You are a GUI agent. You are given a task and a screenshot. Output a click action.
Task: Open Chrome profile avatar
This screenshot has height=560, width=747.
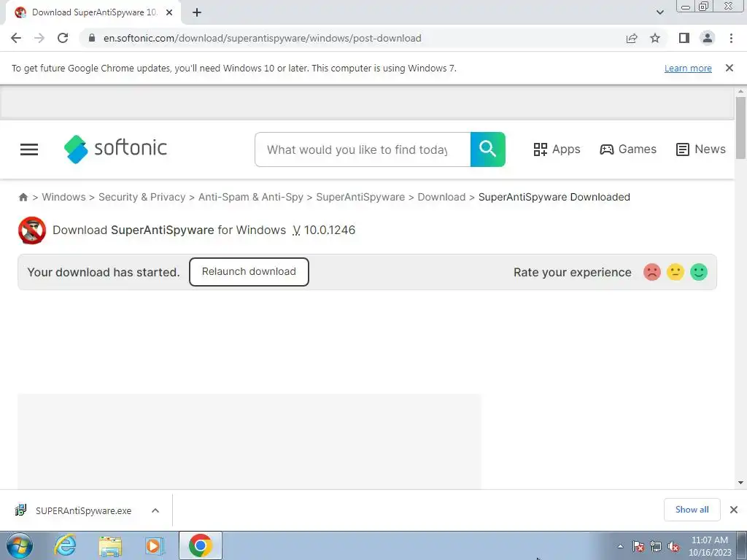[708, 38]
